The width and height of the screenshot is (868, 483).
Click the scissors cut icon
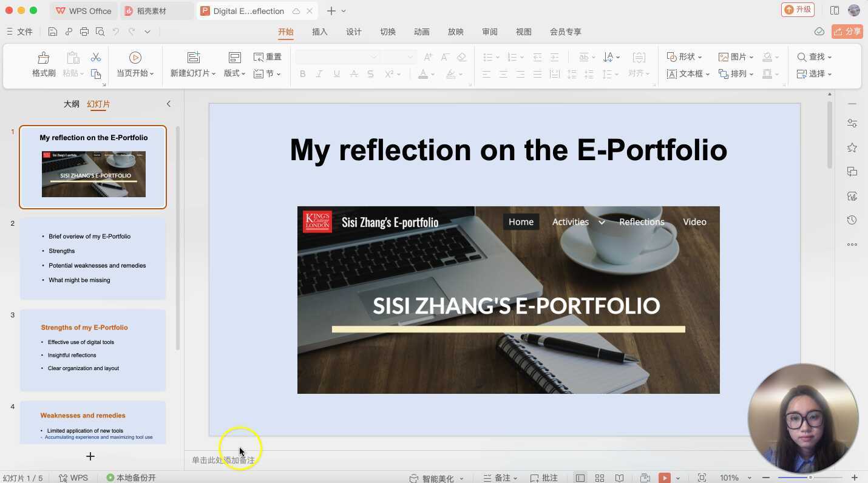[95, 56]
